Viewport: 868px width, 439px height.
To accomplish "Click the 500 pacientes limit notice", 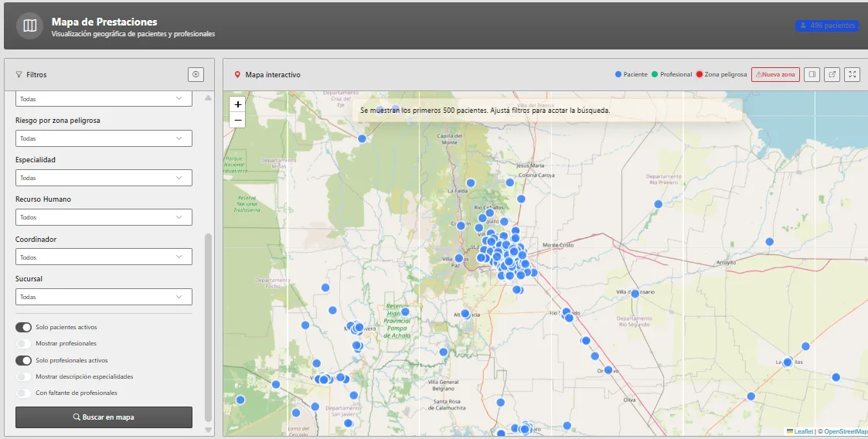I will tap(547, 111).
